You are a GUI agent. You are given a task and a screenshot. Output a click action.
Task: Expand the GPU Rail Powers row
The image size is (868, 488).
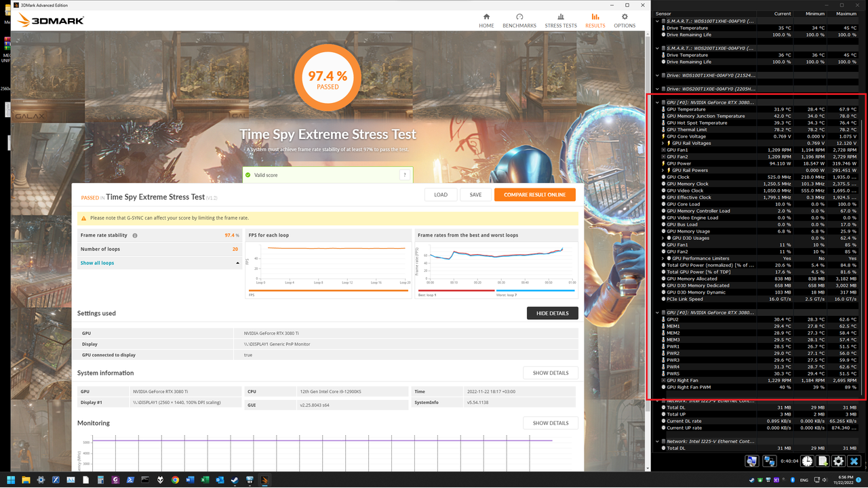pyautogui.click(x=663, y=170)
